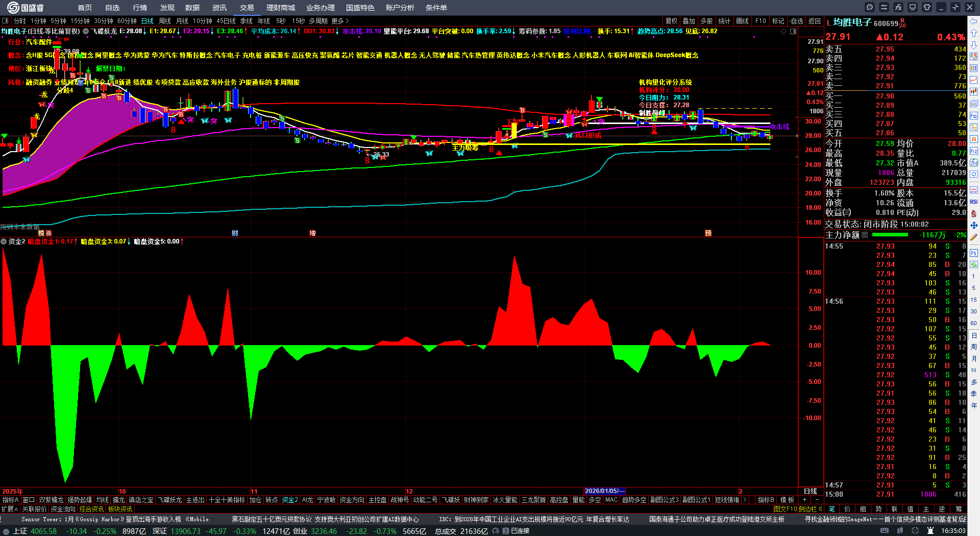980x536 pixels.
Task: Open the 模板 template dropdown
Action: 787,500
